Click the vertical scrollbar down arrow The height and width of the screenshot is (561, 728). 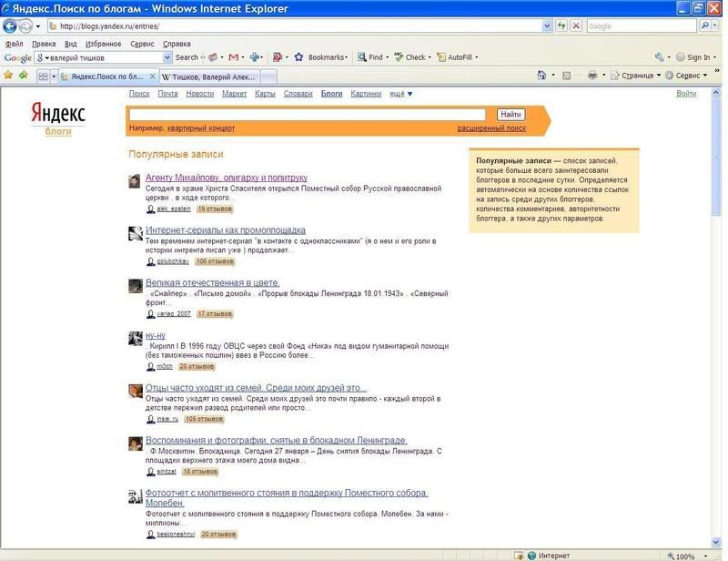(715, 542)
